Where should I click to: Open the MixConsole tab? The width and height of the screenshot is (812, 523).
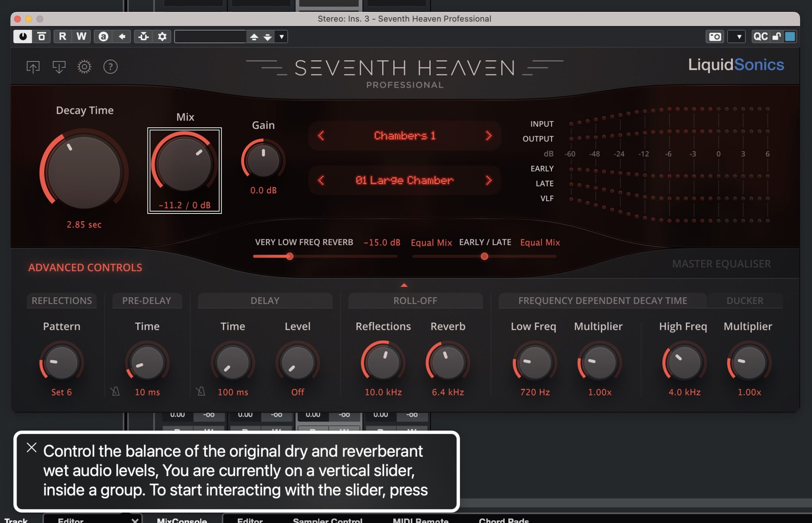[x=182, y=520]
